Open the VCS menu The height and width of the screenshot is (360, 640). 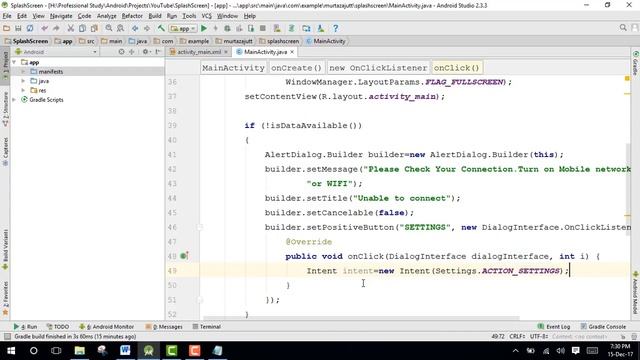point(207,16)
